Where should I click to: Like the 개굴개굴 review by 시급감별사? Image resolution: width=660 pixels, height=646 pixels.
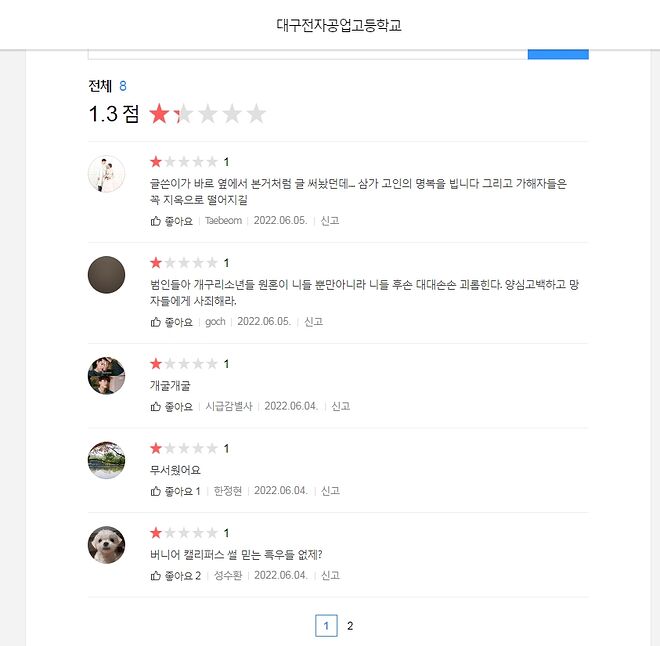(x=156, y=406)
